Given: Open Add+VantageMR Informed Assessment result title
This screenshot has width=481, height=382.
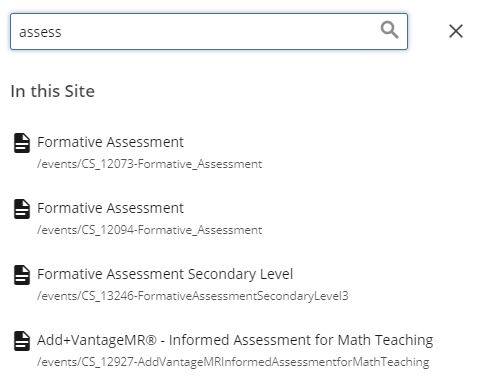Looking at the screenshot, I should (x=235, y=340).
